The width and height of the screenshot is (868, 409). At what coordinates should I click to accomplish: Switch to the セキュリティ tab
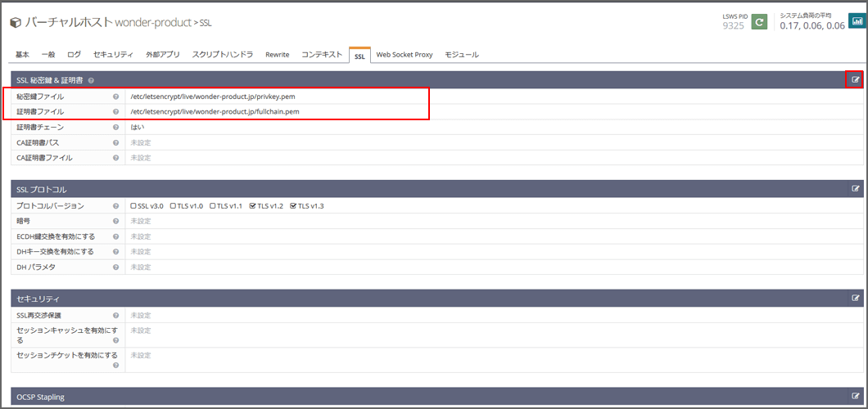[x=113, y=55]
